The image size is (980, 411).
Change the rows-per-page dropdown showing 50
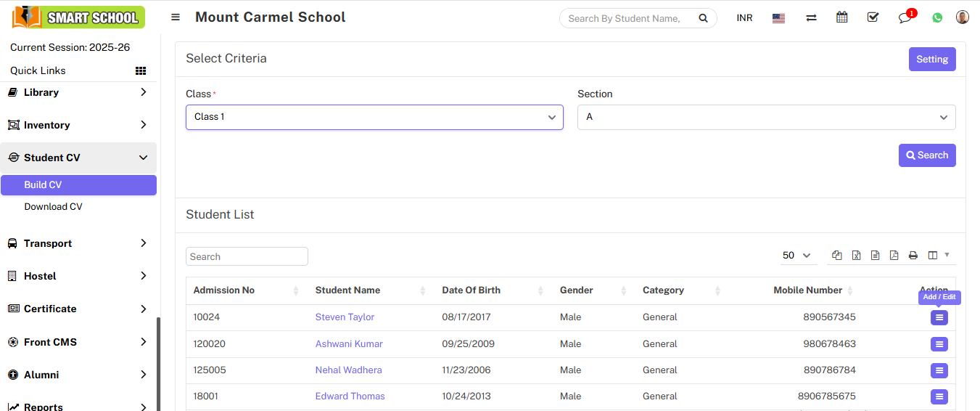click(x=796, y=256)
